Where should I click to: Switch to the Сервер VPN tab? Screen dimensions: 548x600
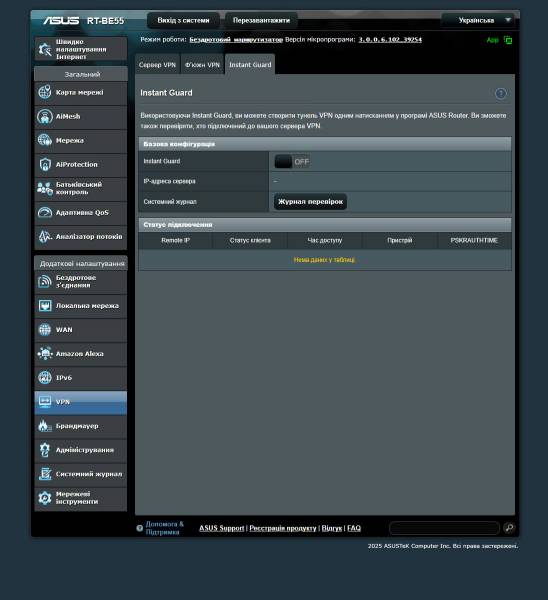157,65
